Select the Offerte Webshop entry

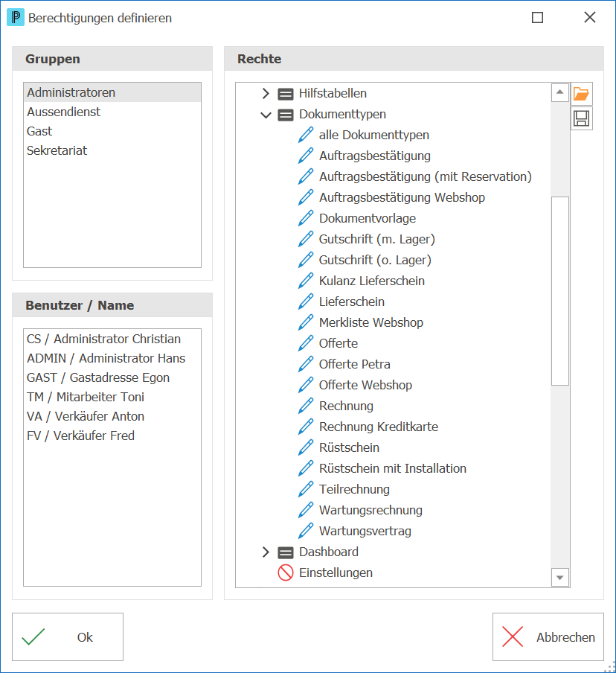click(x=365, y=385)
